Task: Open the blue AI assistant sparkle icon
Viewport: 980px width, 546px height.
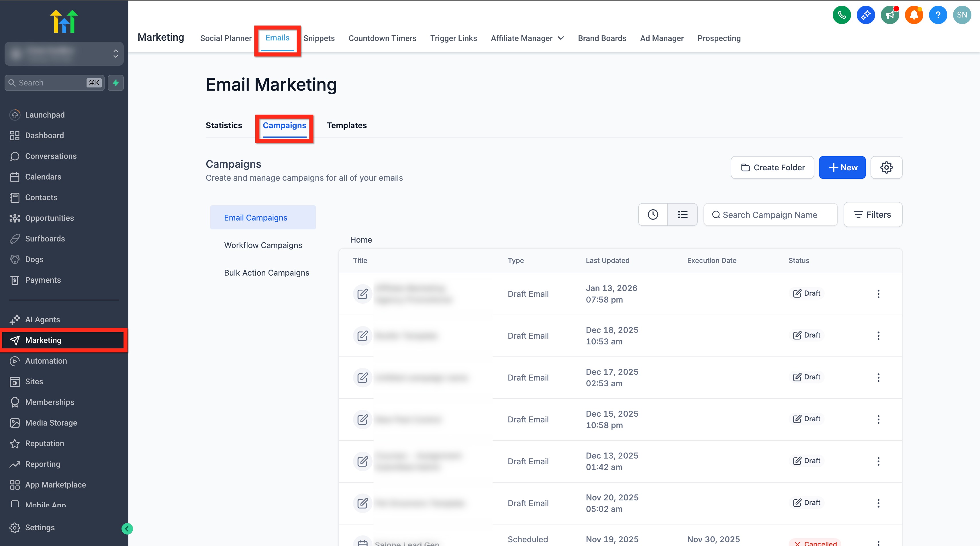Action: [865, 15]
